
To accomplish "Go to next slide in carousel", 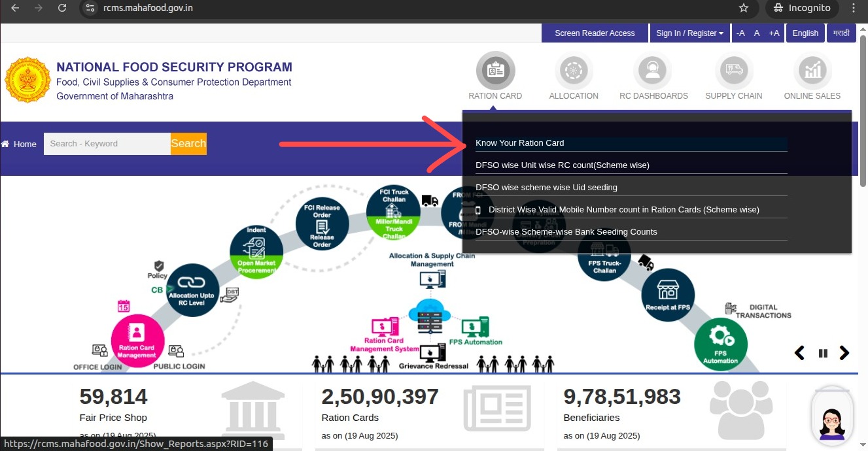I will pos(844,353).
